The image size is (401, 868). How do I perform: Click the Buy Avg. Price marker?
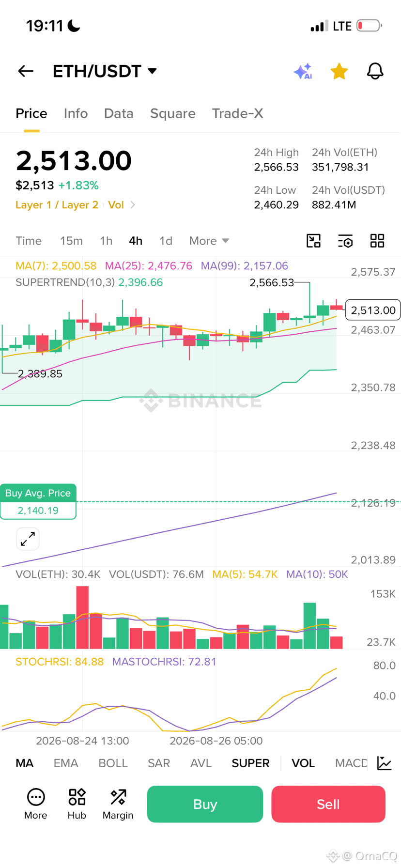tap(38, 501)
